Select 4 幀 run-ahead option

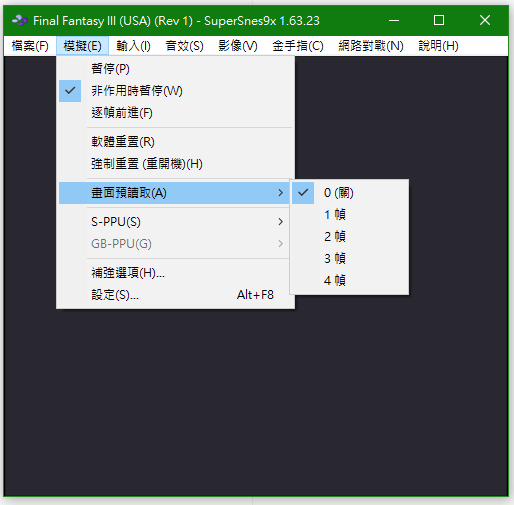pos(349,281)
